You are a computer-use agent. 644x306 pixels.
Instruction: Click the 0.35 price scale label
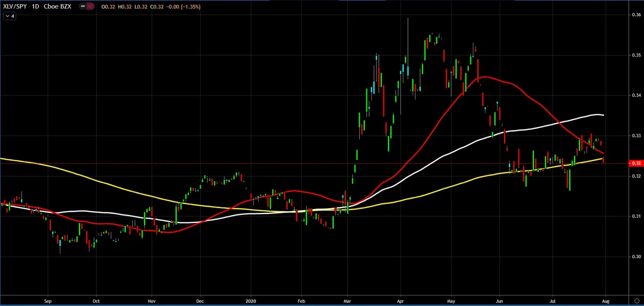click(x=636, y=55)
